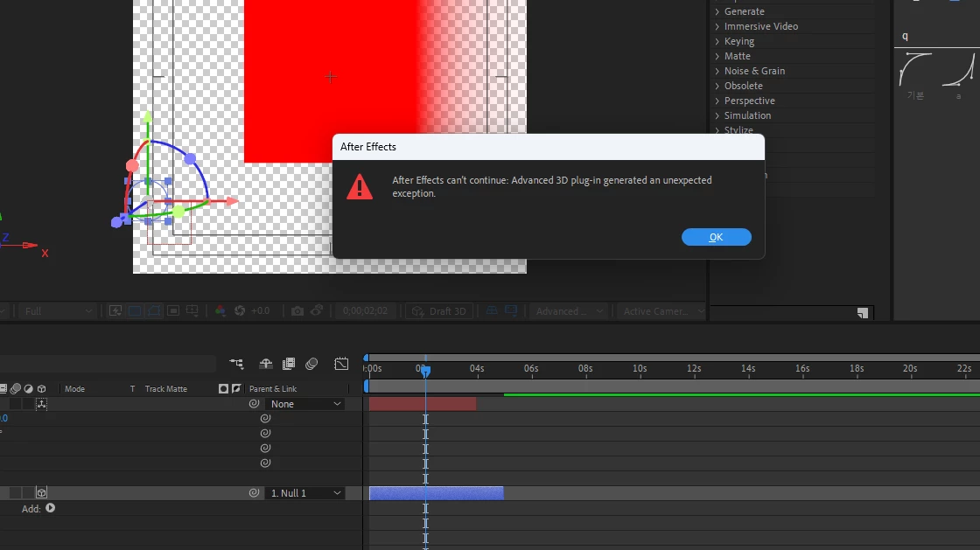
Task: Click the Parent & Link column header
Action: (272, 388)
